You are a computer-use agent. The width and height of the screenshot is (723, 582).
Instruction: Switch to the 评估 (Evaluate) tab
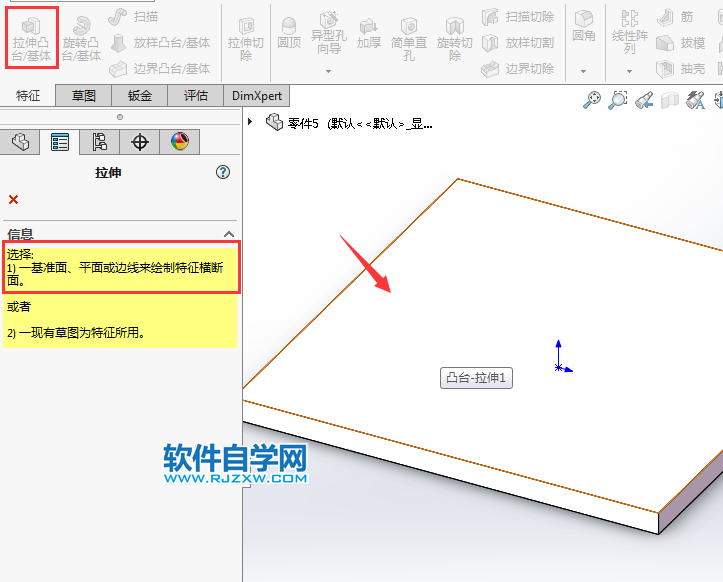coord(196,95)
